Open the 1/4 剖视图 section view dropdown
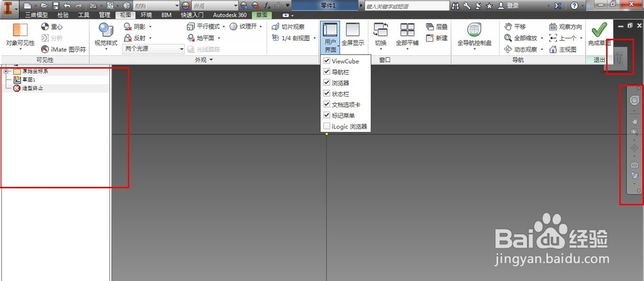The height and width of the screenshot is (281, 644). (x=315, y=39)
